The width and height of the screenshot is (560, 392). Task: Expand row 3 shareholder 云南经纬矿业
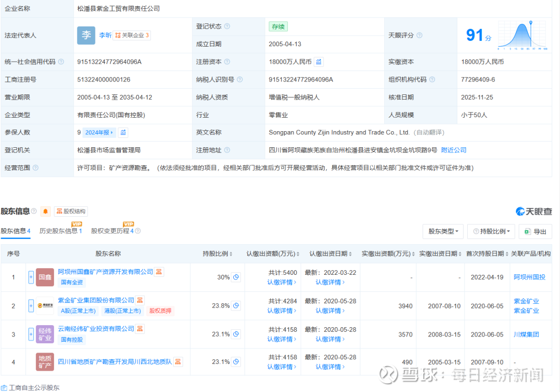tap(31, 334)
